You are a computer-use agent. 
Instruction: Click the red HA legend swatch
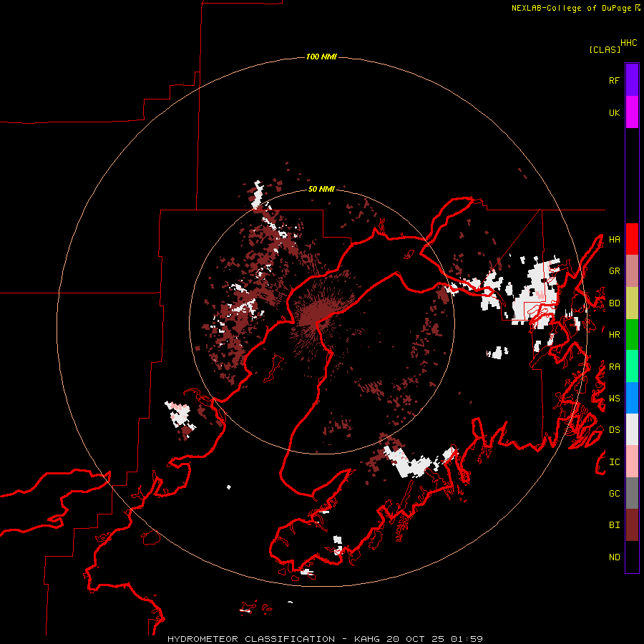pyautogui.click(x=632, y=239)
